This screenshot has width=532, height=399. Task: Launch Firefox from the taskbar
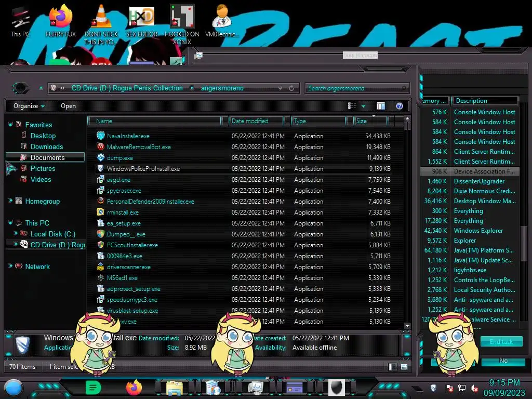(134, 388)
